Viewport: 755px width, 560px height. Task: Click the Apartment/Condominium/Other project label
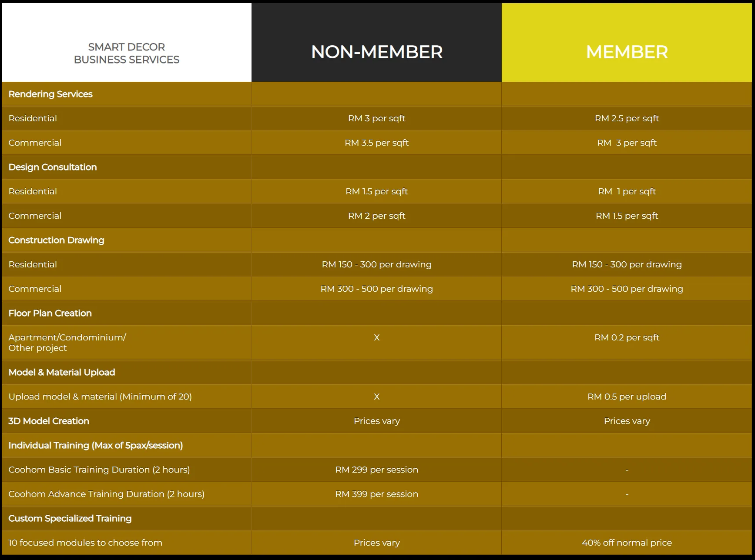tap(67, 343)
